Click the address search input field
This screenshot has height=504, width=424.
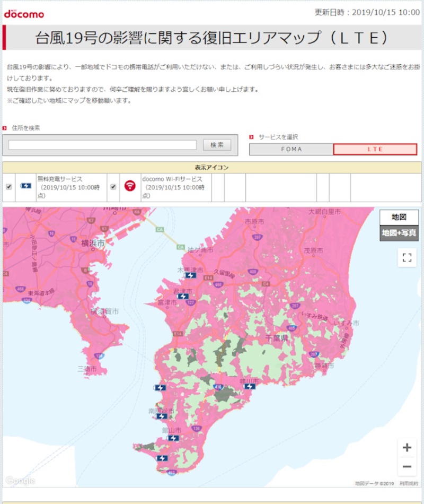(102, 145)
